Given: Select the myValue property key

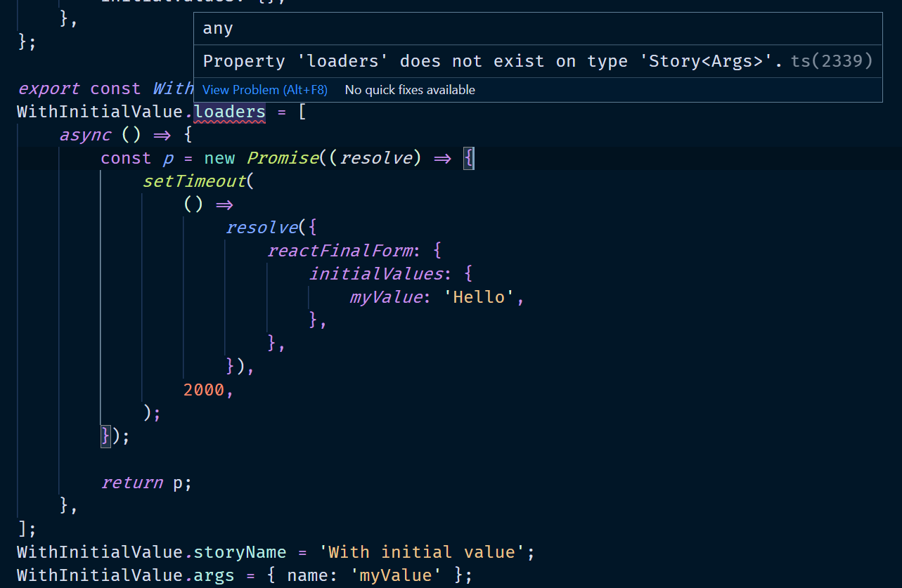Looking at the screenshot, I should 386,296.
